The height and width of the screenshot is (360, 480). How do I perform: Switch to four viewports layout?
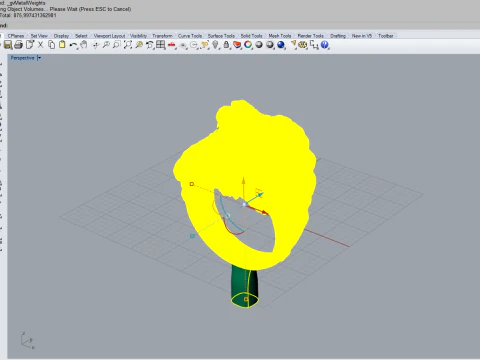click(161, 45)
